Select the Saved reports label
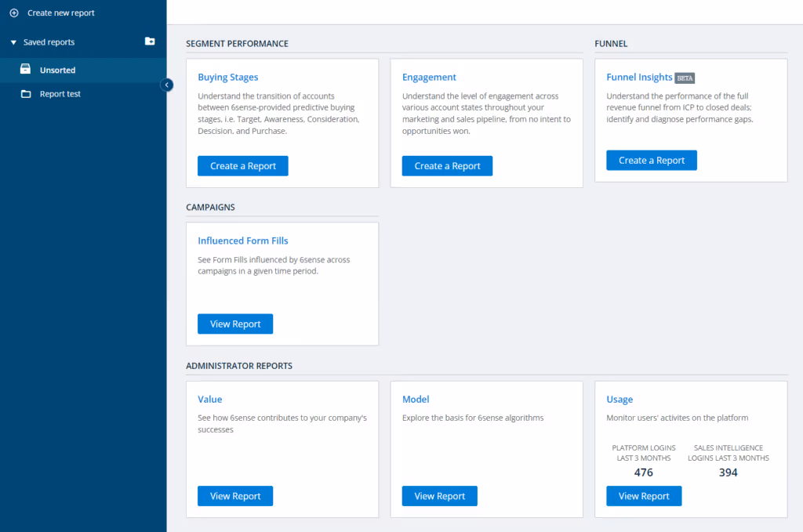Viewport: 803px width, 532px height. click(49, 42)
